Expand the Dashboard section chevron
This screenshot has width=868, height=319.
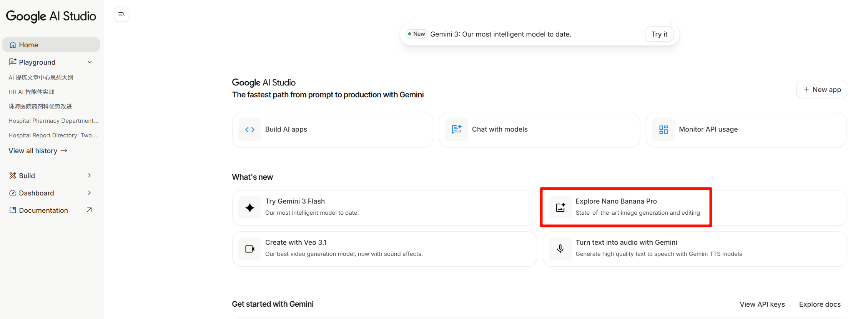[x=89, y=193]
